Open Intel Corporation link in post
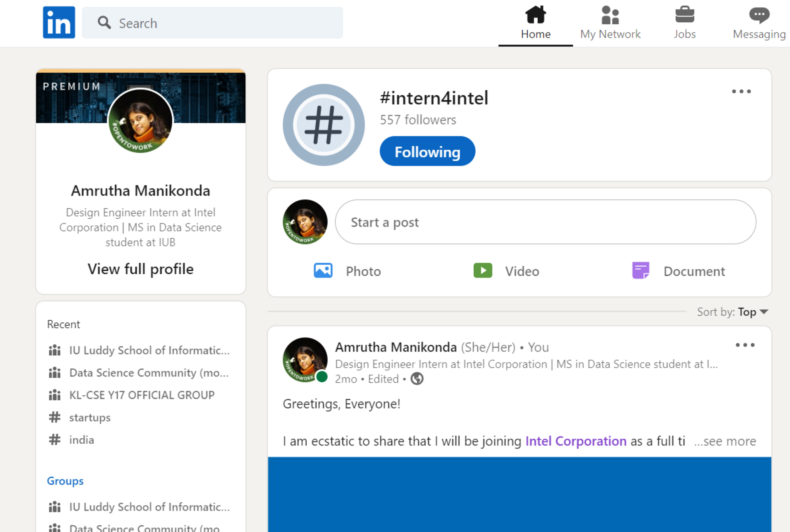Viewport: 790px width, 532px height. [576, 441]
